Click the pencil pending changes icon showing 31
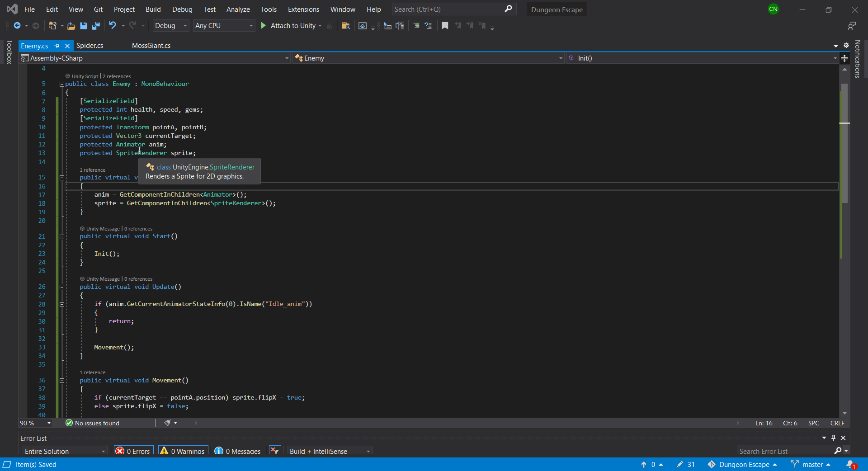 click(x=685, y=465)
